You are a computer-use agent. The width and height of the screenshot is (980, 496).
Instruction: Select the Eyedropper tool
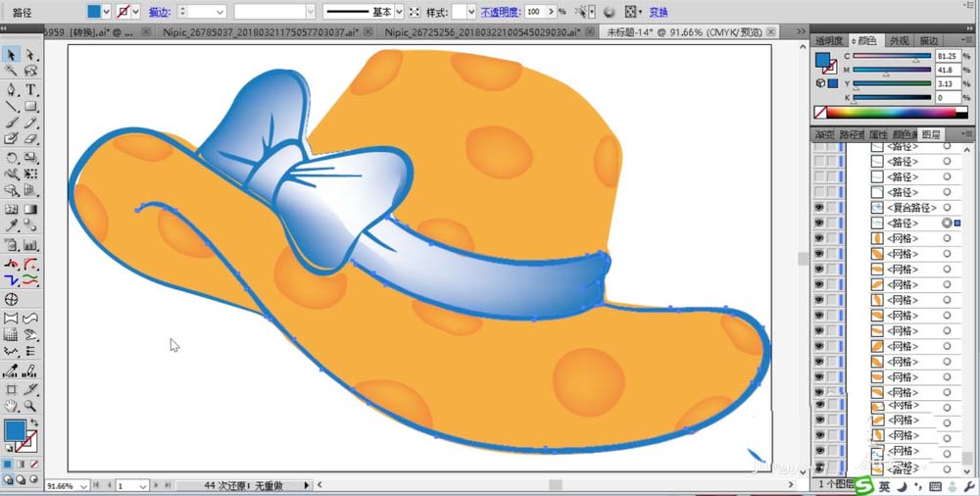coord(11,225)
